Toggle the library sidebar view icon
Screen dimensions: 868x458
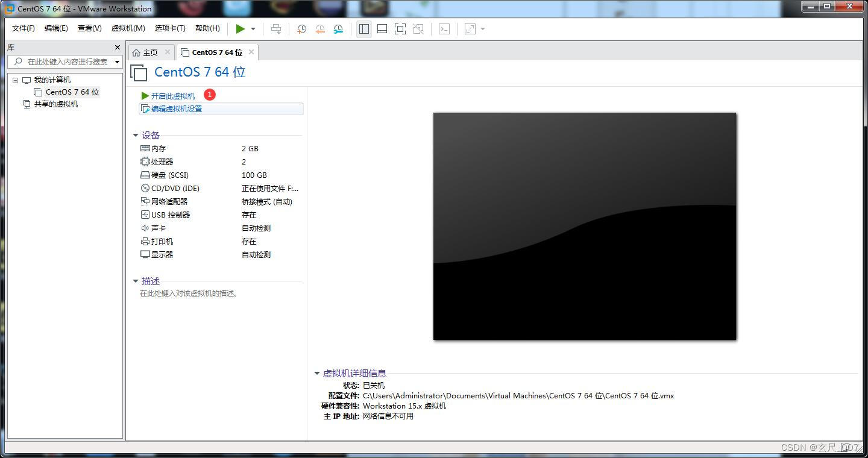(x=364, y=29)
